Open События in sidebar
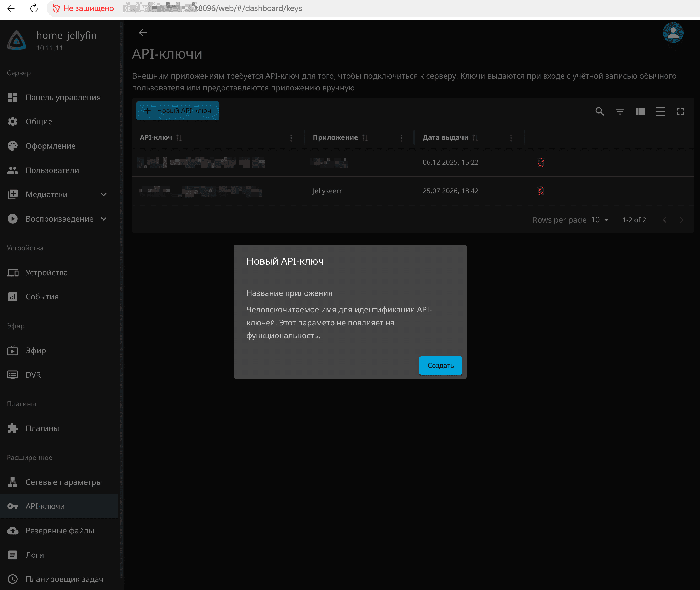Screen dimensions: 700x590 (x=59, y=297)
